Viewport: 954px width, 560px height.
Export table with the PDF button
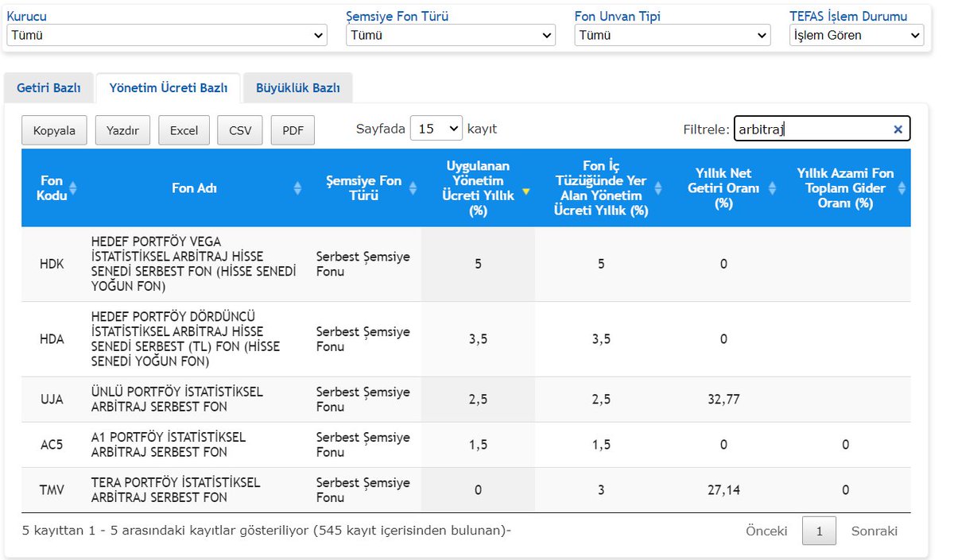293,130
